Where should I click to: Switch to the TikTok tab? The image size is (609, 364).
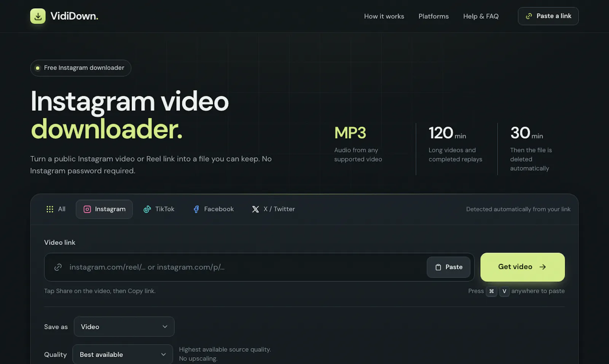click(x=159, y=209)
